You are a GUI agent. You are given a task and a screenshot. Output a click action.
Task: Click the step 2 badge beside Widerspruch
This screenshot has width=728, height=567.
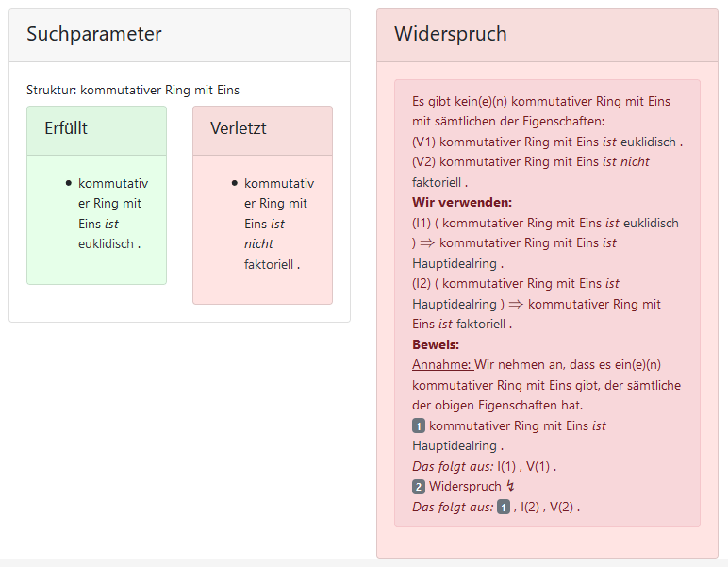tap(419, 488)
